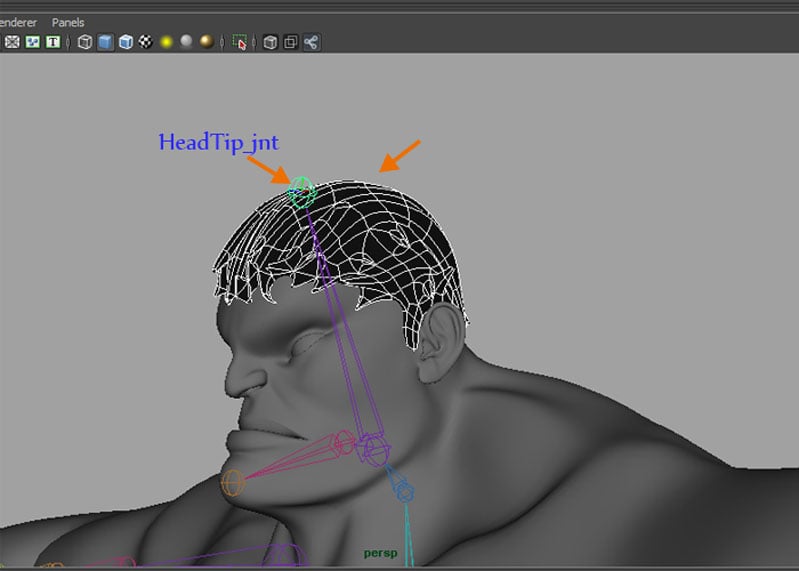This screenshot has height=571, width=799.
Task: Select the magenta jaw joint
Action: 343,442
